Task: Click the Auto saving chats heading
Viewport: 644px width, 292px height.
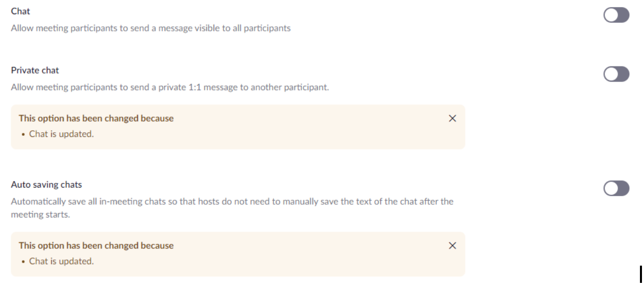Action: pos(46,185)
